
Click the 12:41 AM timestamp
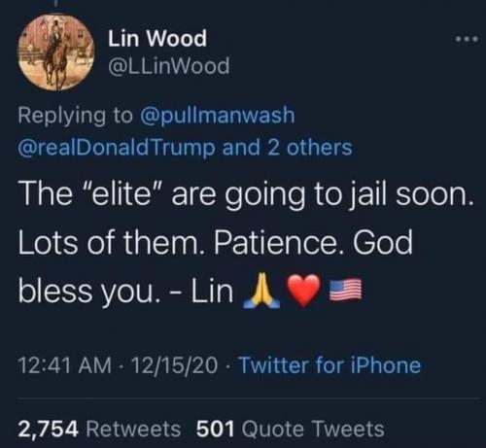click(x=64, y=365)
